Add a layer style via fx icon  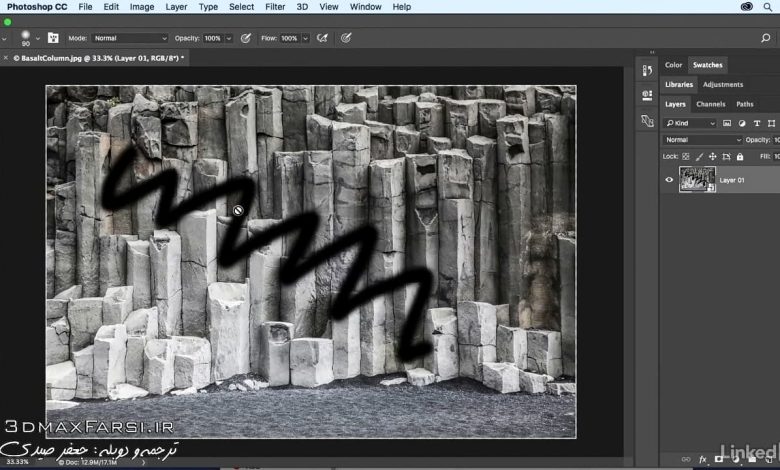pyautogui.click(x=702, y=460)
